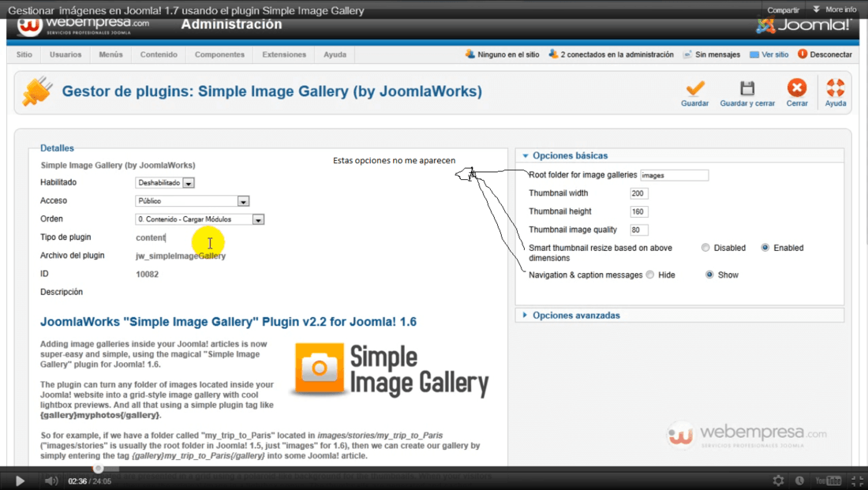Open the Usuarios menu
Viewport: 868px width, 490px height.
65,54
